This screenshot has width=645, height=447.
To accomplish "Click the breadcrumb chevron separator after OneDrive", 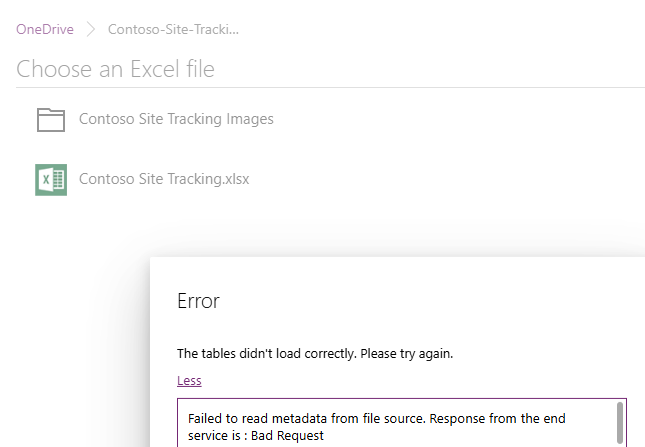I will click(x=91, y=29).
